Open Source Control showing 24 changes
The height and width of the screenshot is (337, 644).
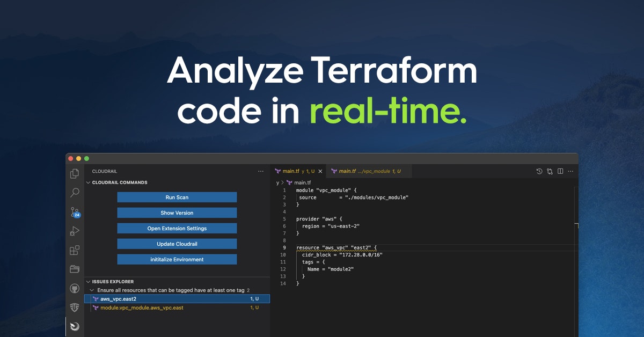[75, 211]
